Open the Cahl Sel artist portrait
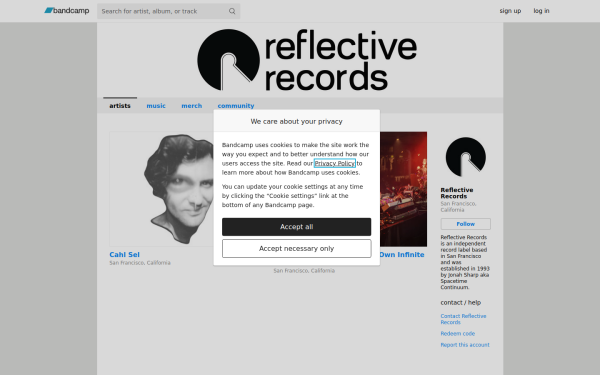Image resolution: width=600 pixels, height=375 pixels. [x=161, y=189]
